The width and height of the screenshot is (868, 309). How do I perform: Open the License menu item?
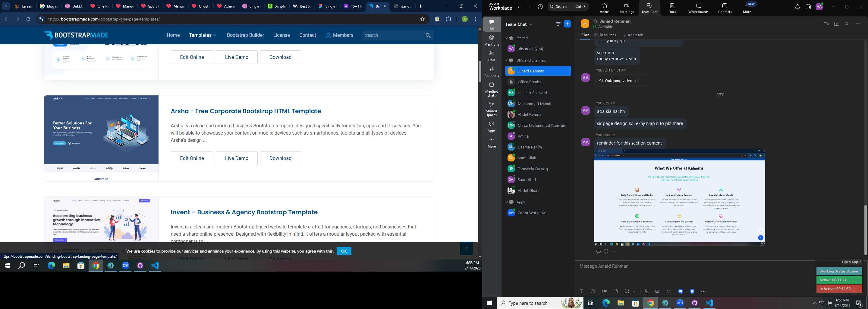coord(281,35)
